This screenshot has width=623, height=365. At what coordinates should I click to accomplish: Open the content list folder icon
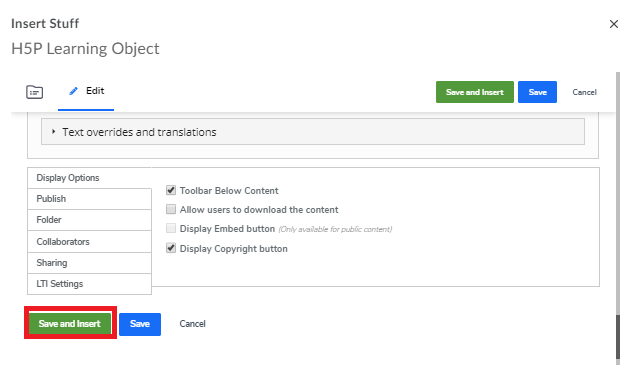(35, 92)
